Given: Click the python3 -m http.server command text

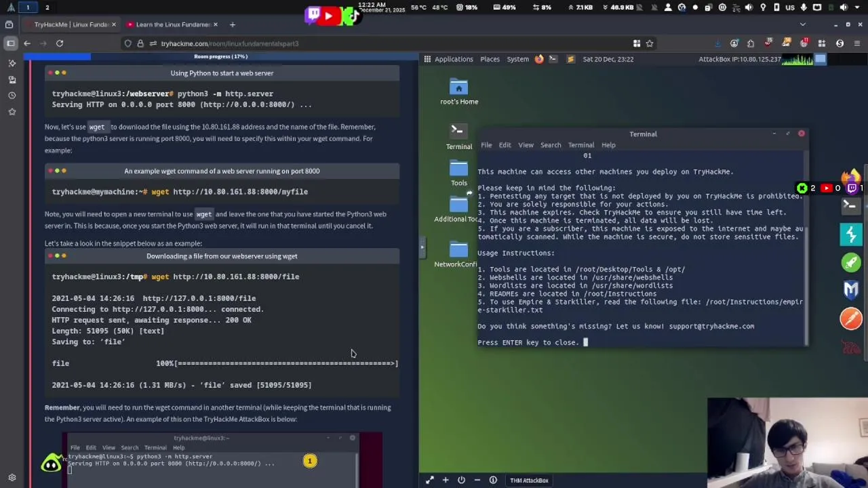Looking at the screenshot, I should click(x=225, y=94).
